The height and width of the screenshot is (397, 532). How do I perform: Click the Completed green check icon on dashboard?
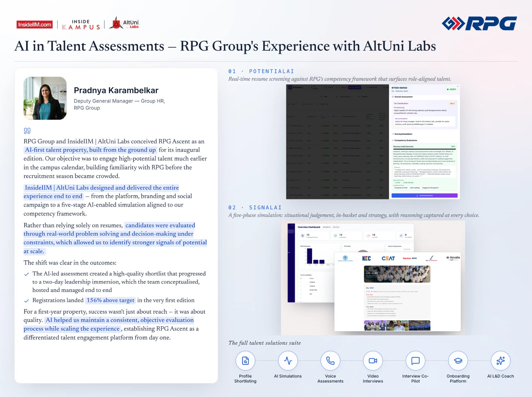coord(336,236)
